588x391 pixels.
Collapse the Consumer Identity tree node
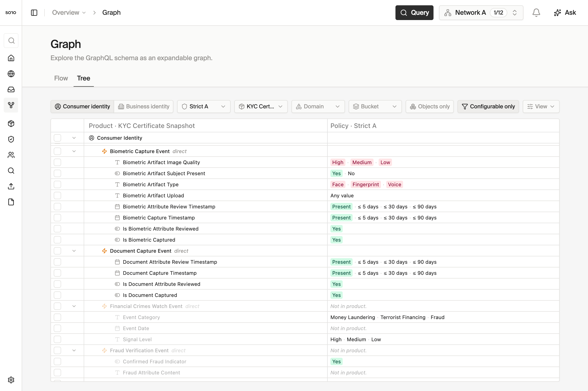74,138
